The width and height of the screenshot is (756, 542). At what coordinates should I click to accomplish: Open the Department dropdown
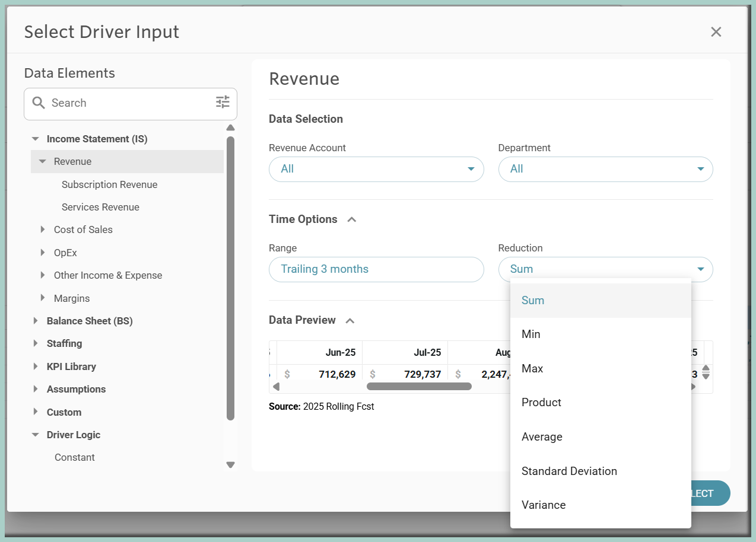[605, 169]
